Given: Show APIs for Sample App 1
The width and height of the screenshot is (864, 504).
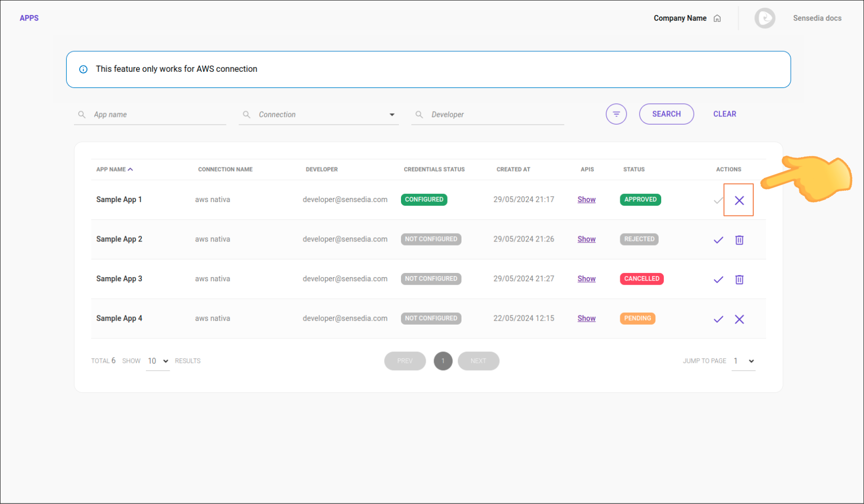Looking at the screenshot, I should [586, 199].
